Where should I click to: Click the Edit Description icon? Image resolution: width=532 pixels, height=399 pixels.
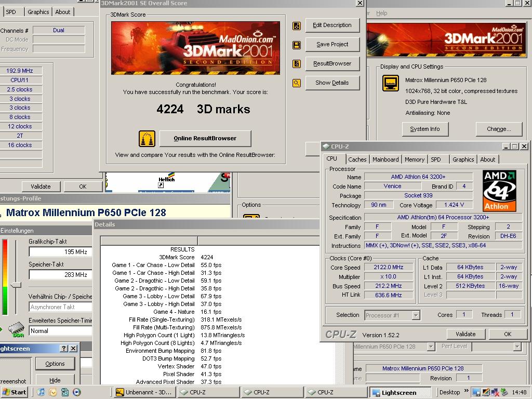[x=297, y=26]
